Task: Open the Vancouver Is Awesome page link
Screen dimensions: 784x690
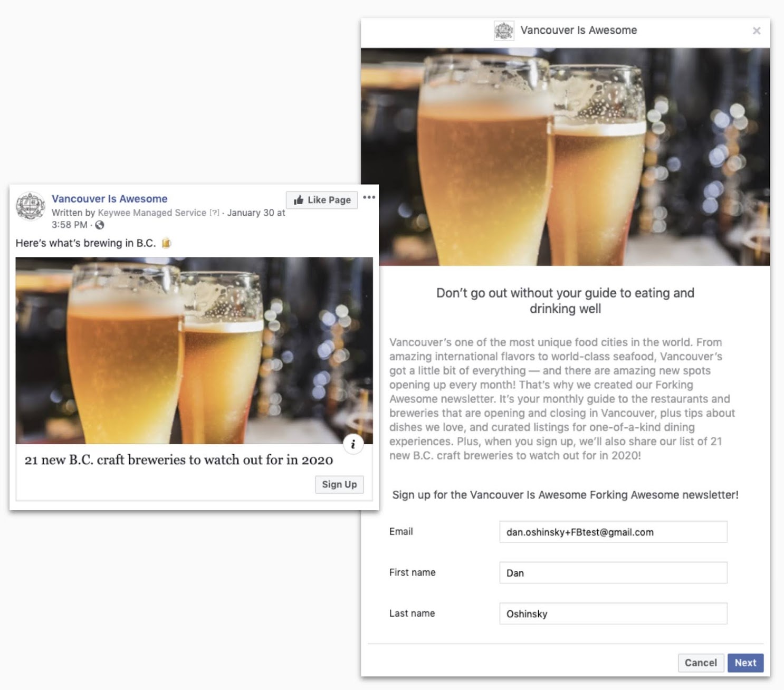Action: pyautogui.click(x=110, y=199)
